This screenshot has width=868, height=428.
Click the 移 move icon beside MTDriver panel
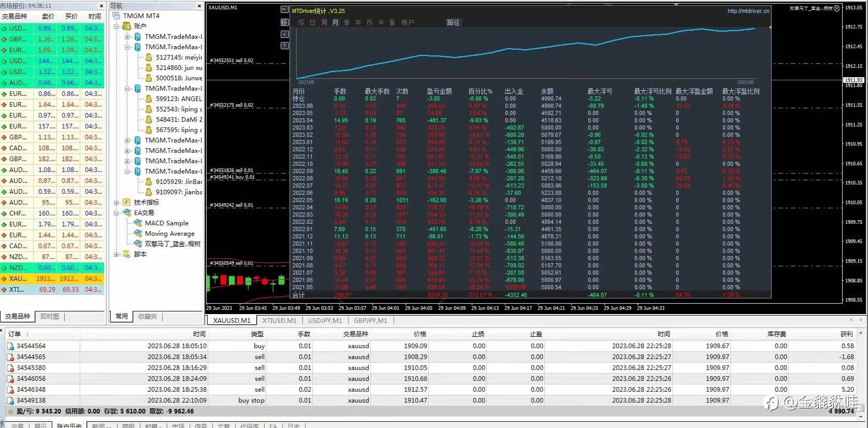pyautogui.click(x=284, y=22)
